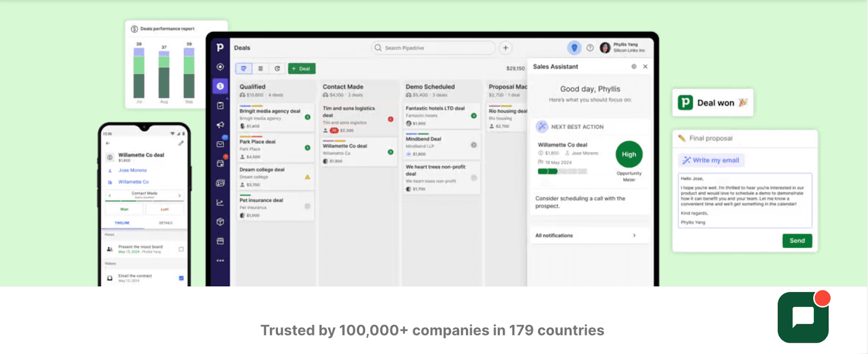Open the Insights chart icon in sidebar

click(220, 202)
